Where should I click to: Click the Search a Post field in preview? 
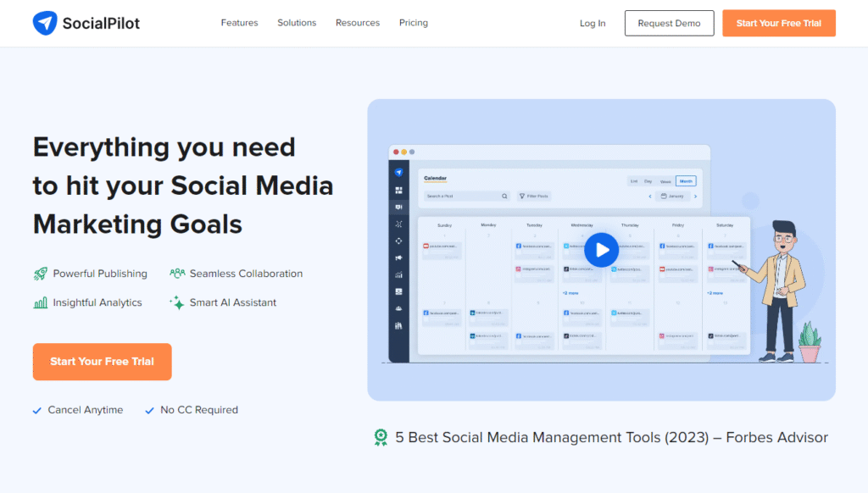click(x=466, y=196)
